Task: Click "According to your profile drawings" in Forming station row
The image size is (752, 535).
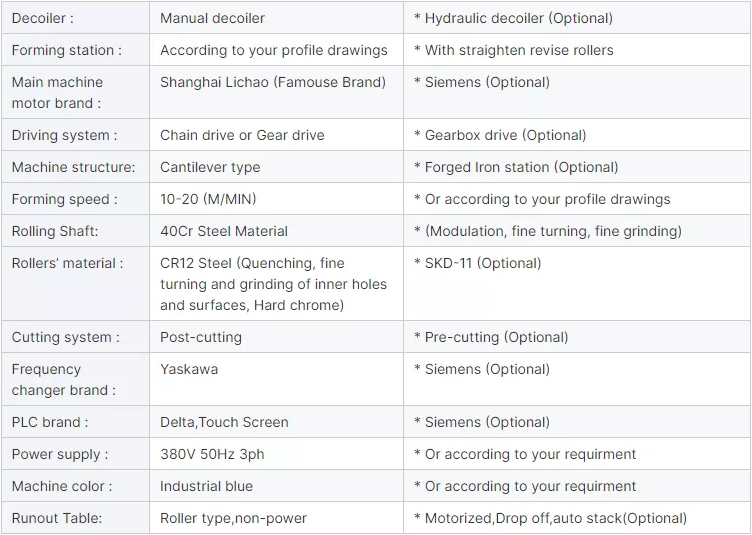Action: [274, 50]
